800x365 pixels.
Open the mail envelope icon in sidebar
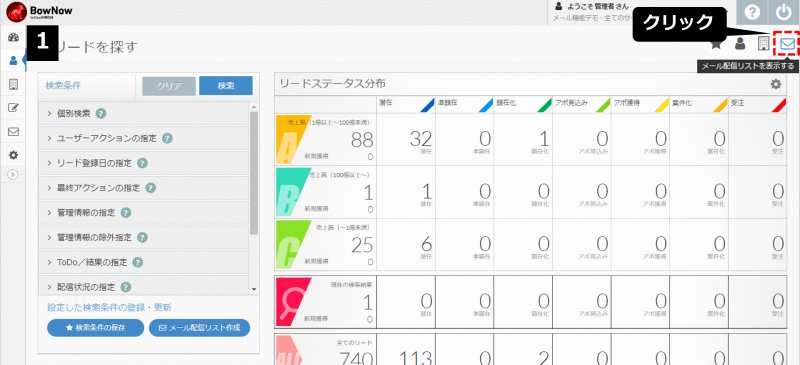click(x=14, y=131)
